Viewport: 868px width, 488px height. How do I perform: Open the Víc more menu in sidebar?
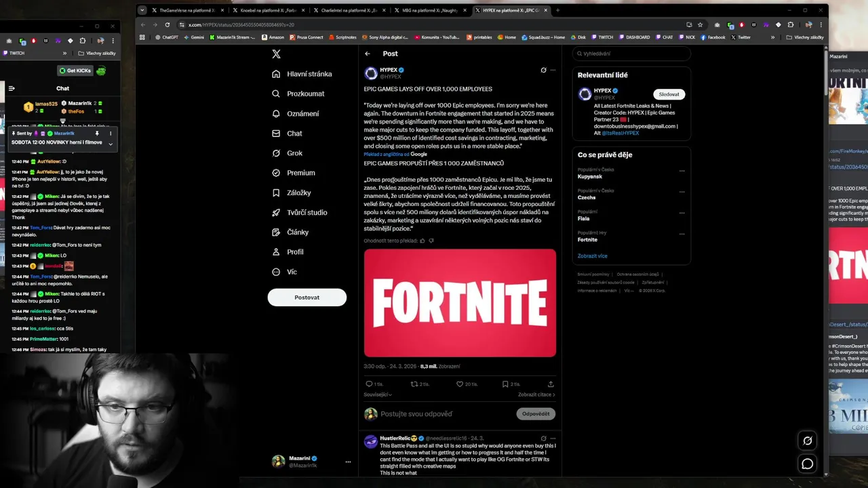click(x=284, y=272)
